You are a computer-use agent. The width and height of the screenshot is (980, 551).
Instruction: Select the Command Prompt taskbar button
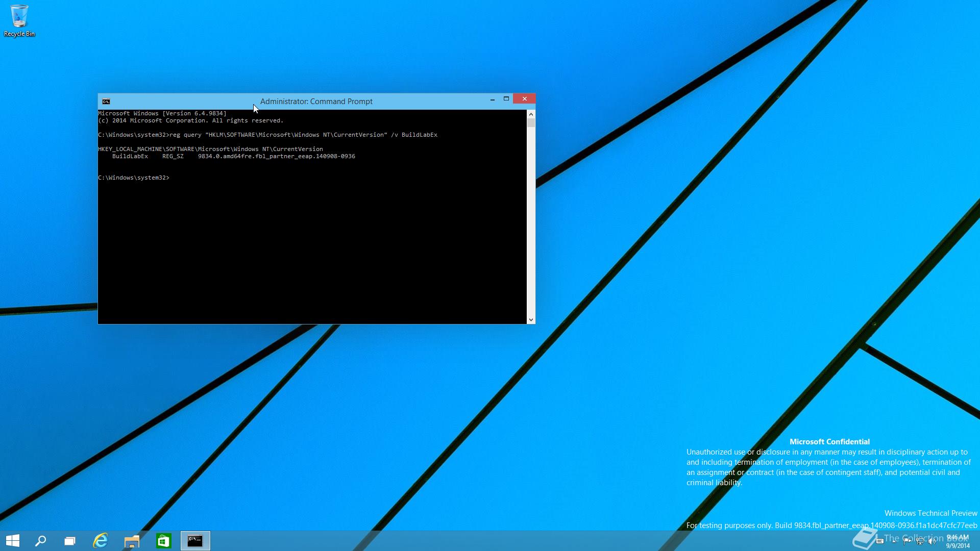pyautogui.click(x=195, y=541)
